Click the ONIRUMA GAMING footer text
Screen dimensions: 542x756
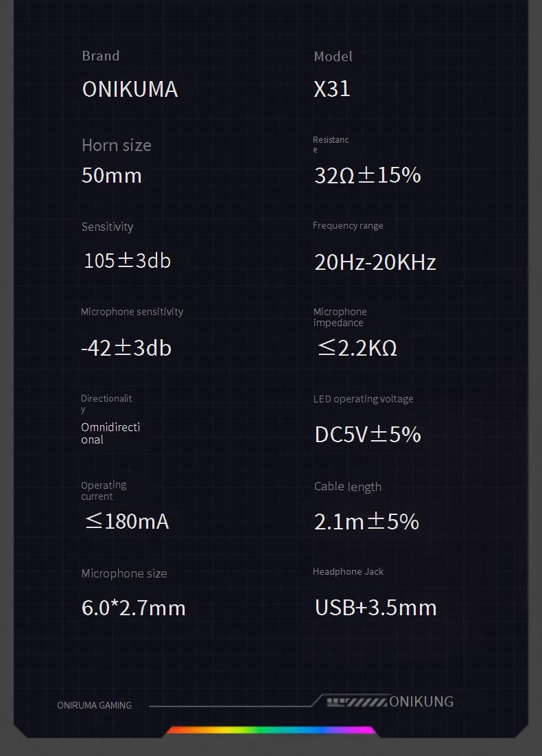[94, 705]
